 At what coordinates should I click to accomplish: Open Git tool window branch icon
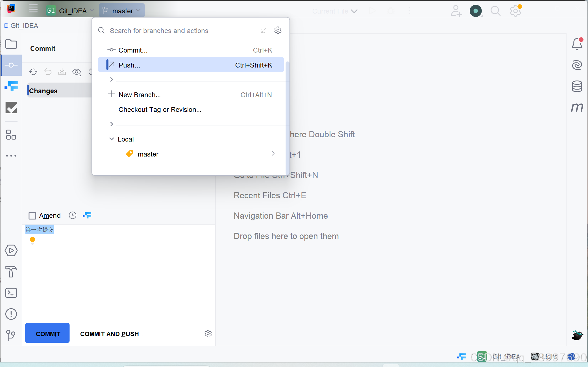[11, 335]
